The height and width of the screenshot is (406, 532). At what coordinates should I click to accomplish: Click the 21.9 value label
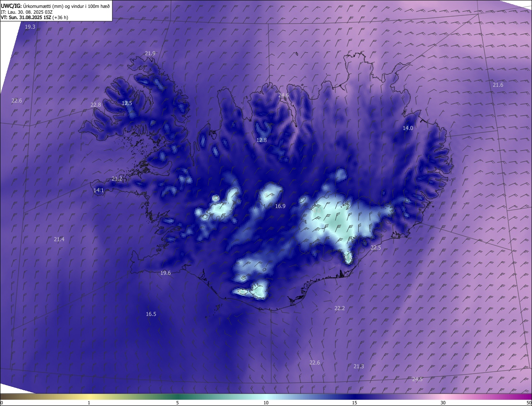point(150,53)
